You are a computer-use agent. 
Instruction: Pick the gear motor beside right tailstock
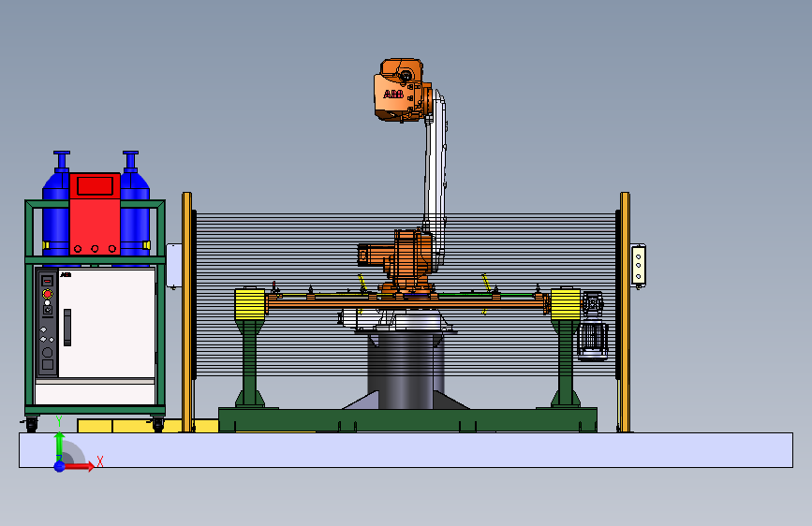coord(593,326)
